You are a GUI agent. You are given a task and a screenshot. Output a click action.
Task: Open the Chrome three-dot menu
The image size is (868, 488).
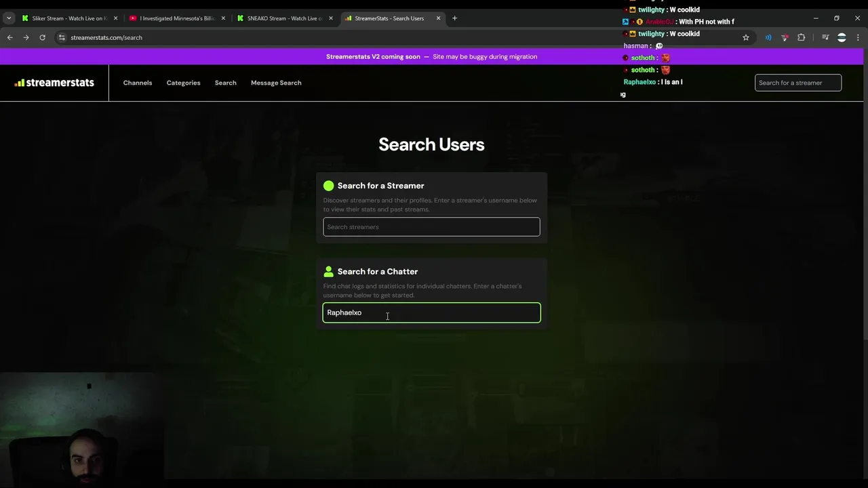tap(858, 37)
